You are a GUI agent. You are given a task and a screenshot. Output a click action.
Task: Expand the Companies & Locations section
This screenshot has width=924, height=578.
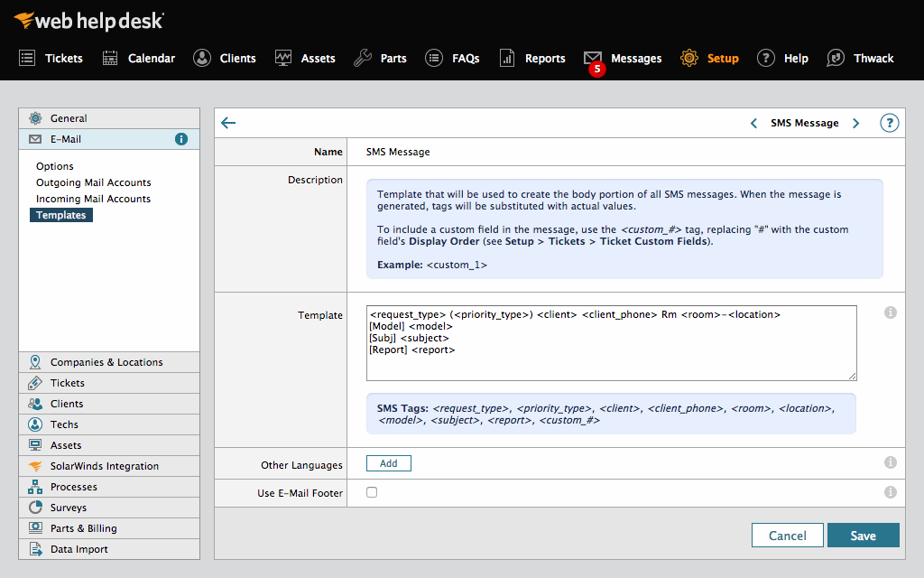click(x=108, y=361)
